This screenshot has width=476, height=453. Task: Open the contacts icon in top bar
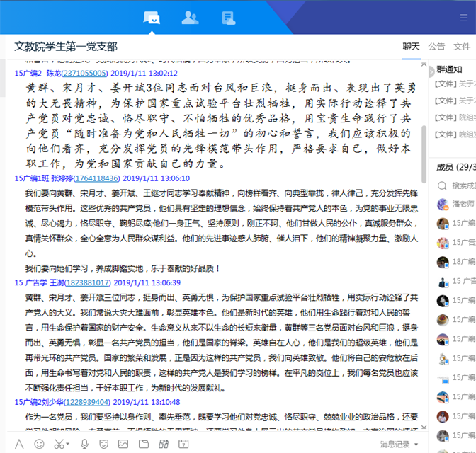tap(190, 18)
